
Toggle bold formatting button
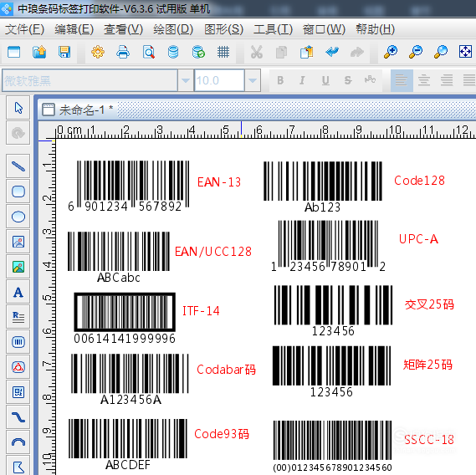280,80
